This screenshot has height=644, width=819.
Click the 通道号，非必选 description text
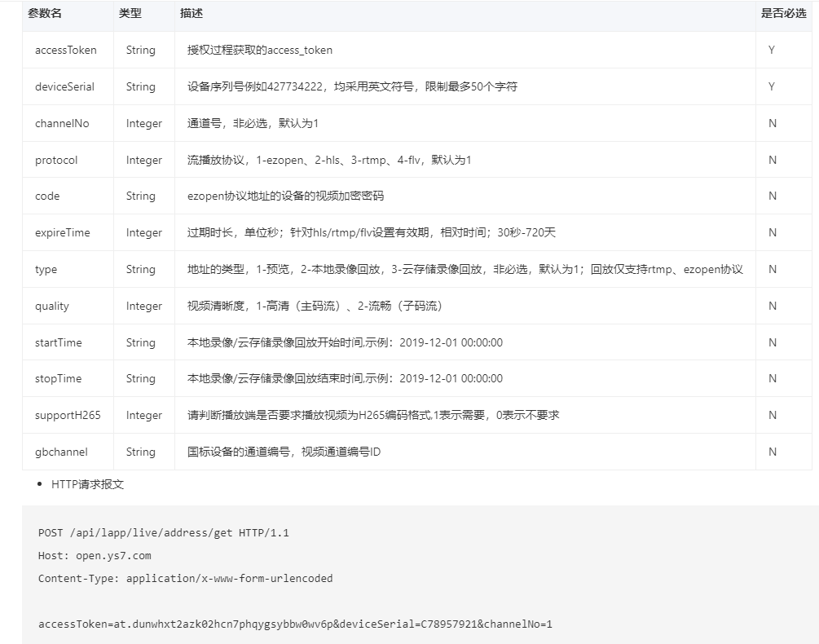tap(253, 123)
